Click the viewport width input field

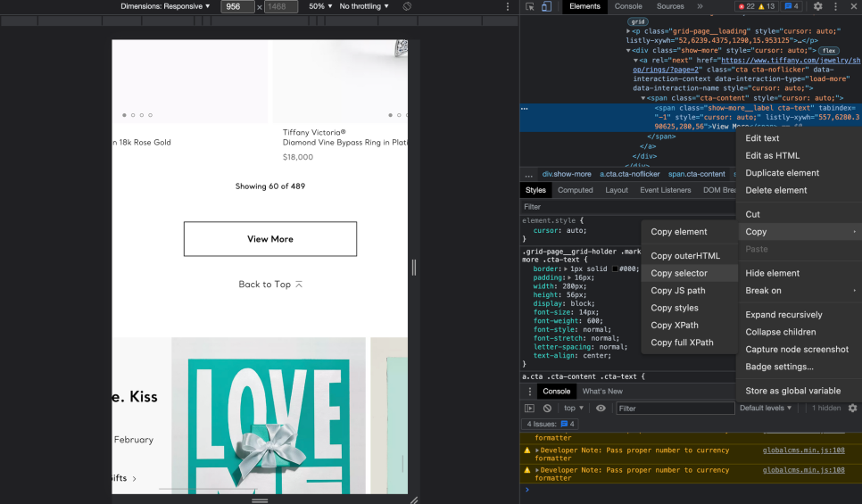click(236, 6)
